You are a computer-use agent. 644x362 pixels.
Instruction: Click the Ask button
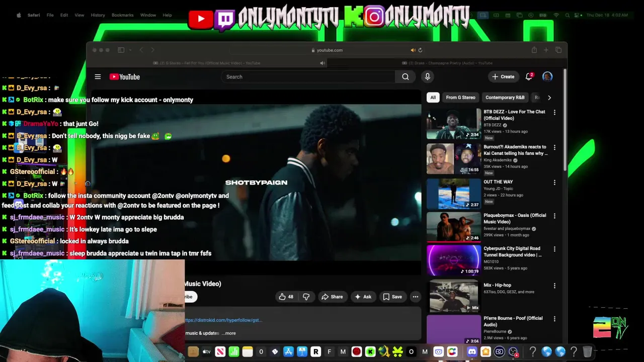pyautogui.click(x=363, y=297)
